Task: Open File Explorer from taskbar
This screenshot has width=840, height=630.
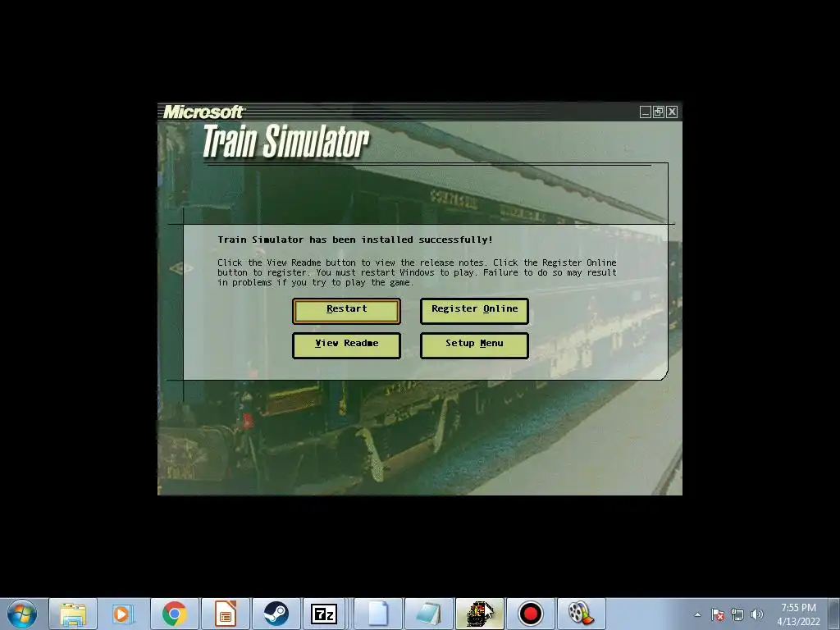Action: point(73,614)
